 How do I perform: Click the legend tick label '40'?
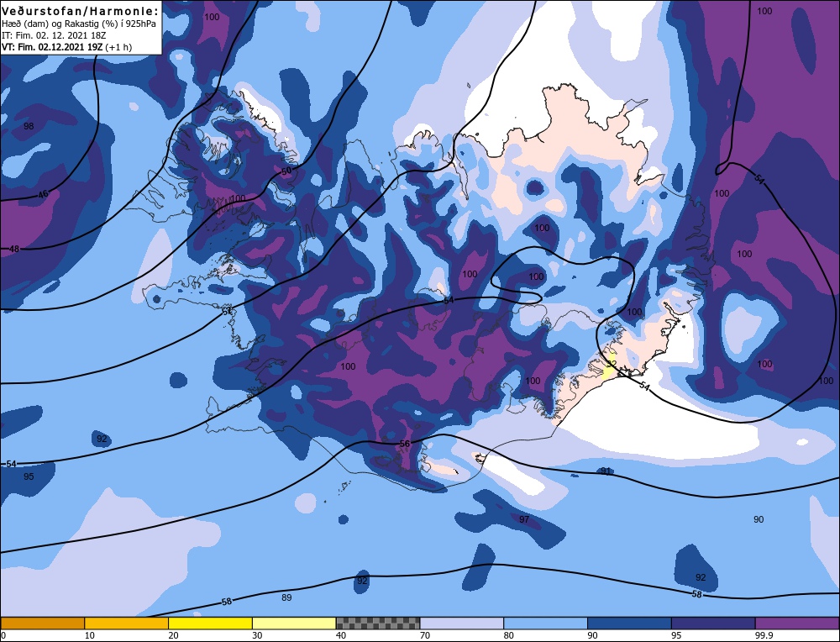[x=341, y=635]
